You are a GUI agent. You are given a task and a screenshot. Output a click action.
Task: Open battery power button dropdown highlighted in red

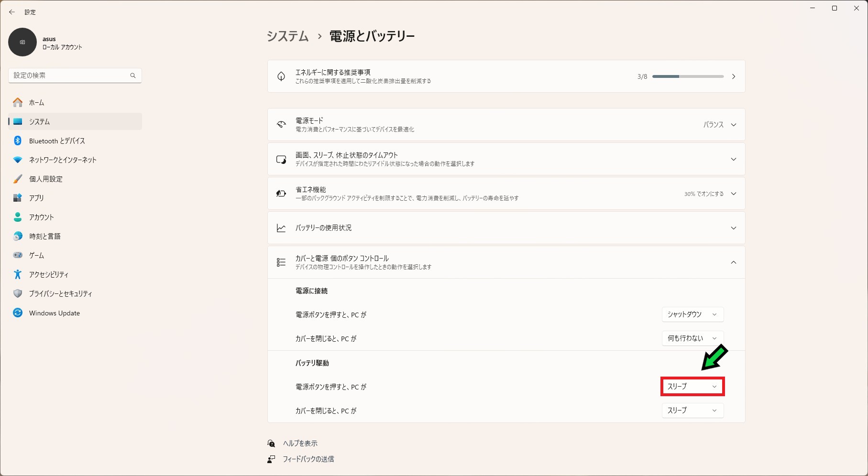click(692, 387)
